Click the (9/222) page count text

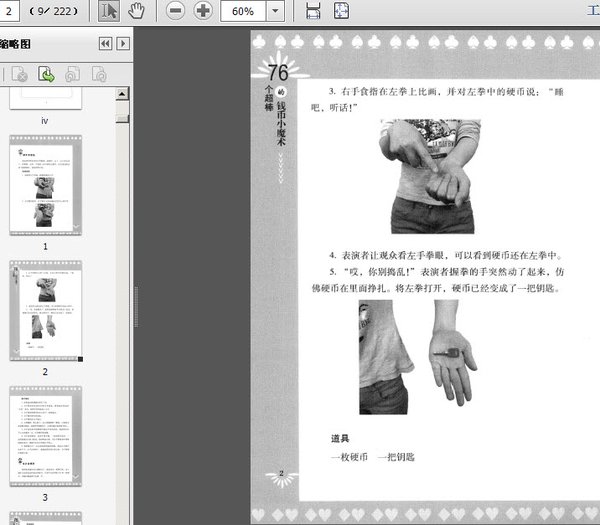(x=53, y=11)
